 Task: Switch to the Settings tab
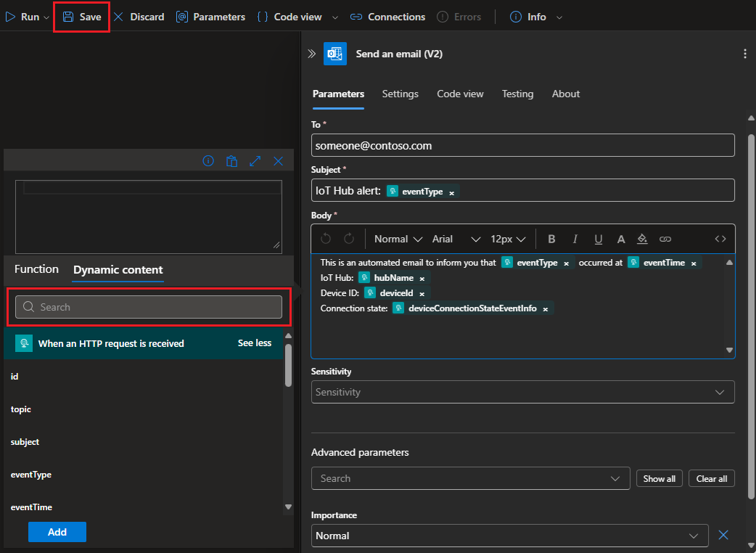point(400,94)
